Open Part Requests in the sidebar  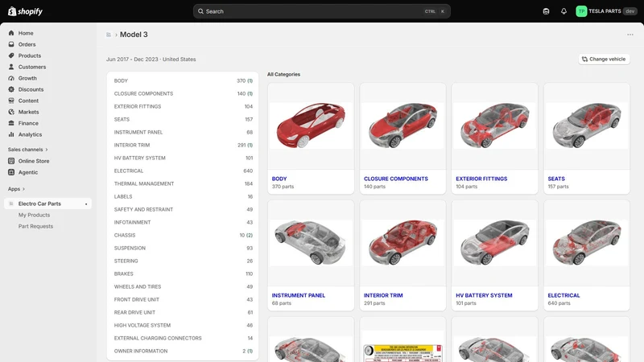[35, 226]
